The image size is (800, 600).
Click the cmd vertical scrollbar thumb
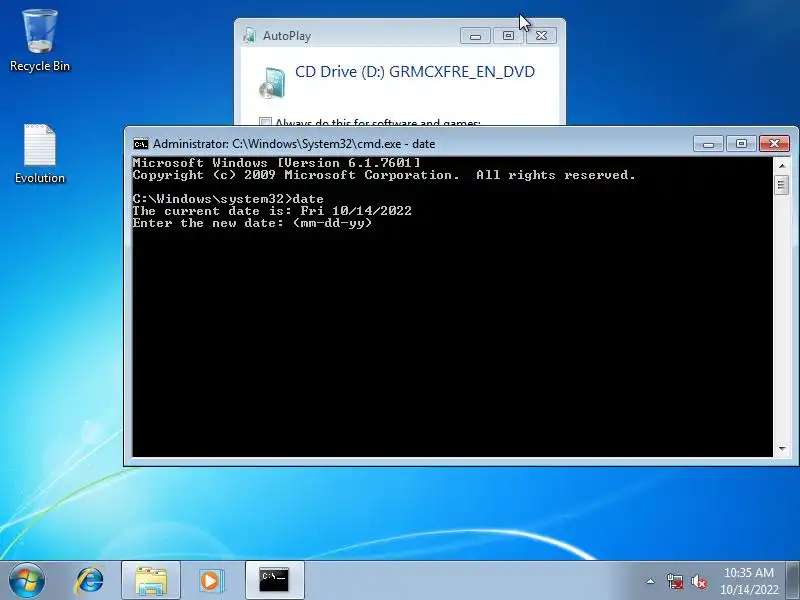(x=782, y=185)
